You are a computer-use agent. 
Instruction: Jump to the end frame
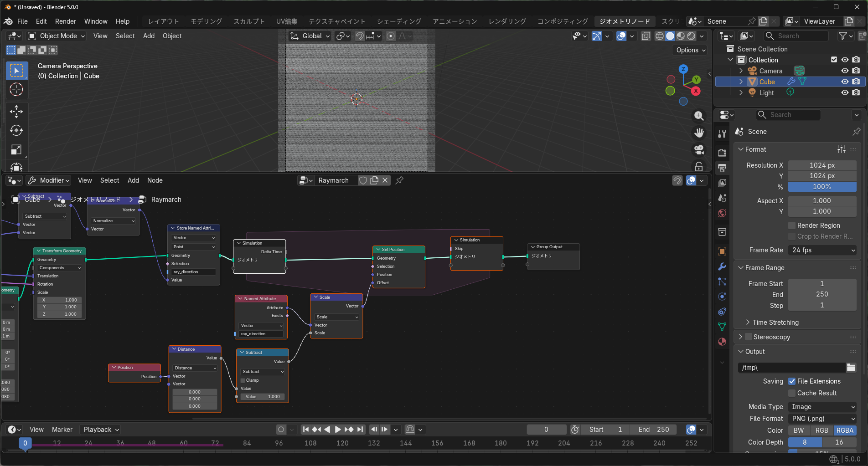point(361,430)
